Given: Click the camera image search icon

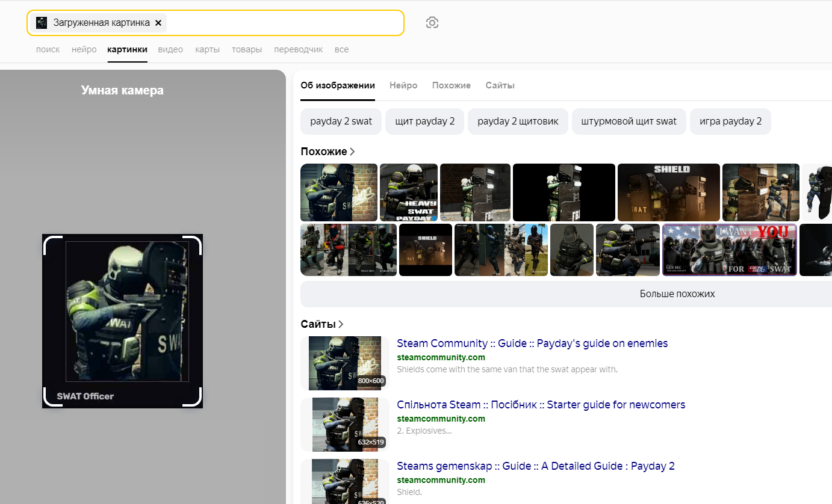Looking at the screenshot, I should pyautogui.click(x=432, y=23).
